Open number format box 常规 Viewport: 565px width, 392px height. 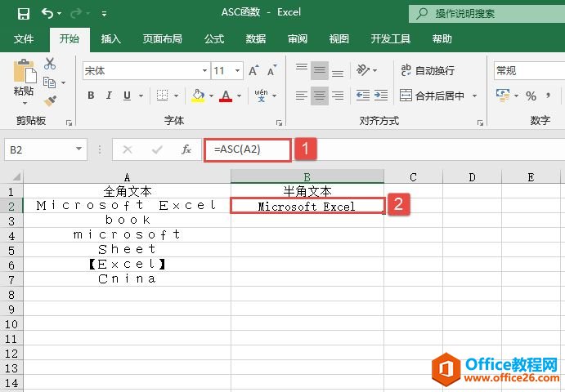(x=529, y=70)
